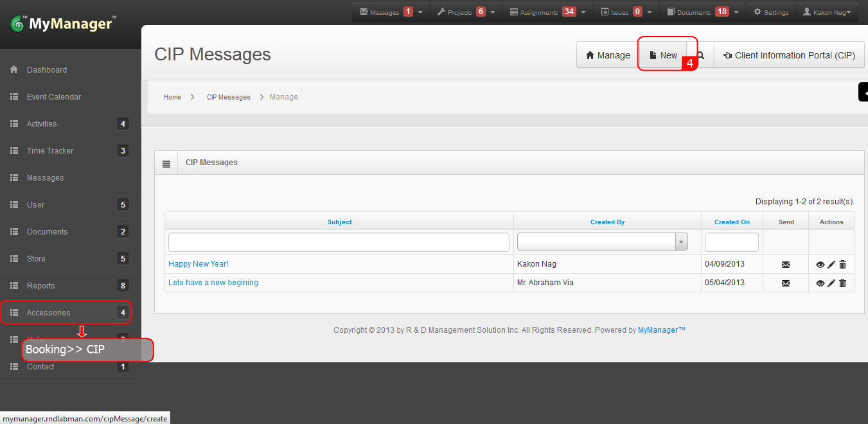The image size is (868, 424).
Task: Click the CIP Messages panel list icon
Action: [x=166, y=164]
